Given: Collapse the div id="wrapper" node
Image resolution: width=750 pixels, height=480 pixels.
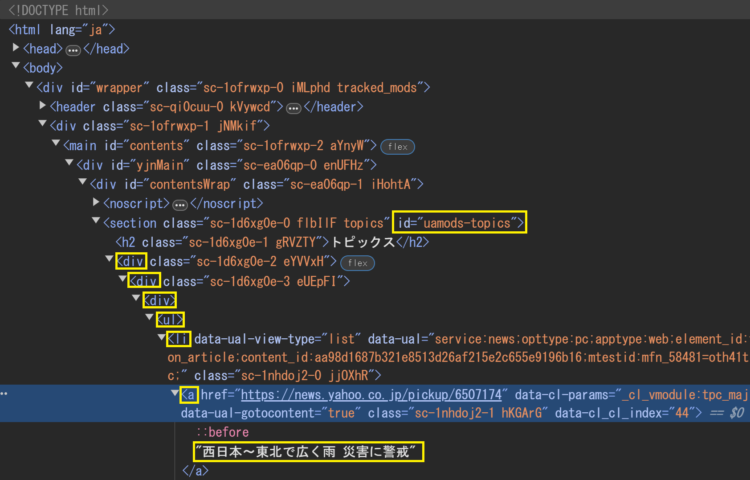Looking at the screenshot, I should point(29,85).
